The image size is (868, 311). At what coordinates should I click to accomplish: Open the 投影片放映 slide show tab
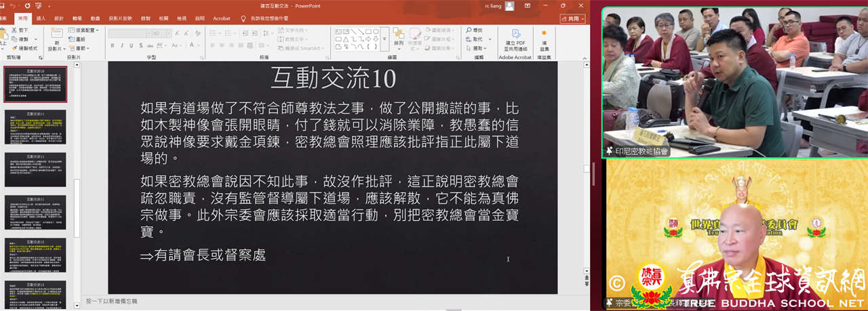(x=122, y=19)
